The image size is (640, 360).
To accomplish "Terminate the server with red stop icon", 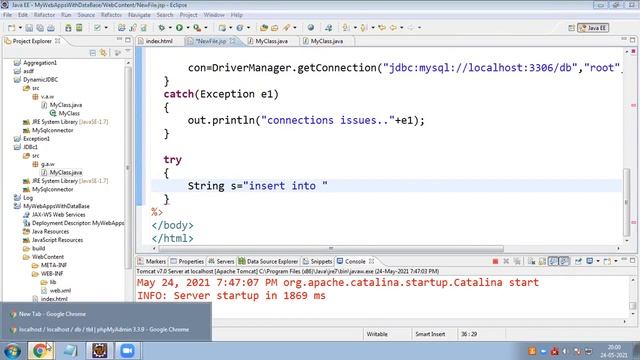I will coord(495,261).
